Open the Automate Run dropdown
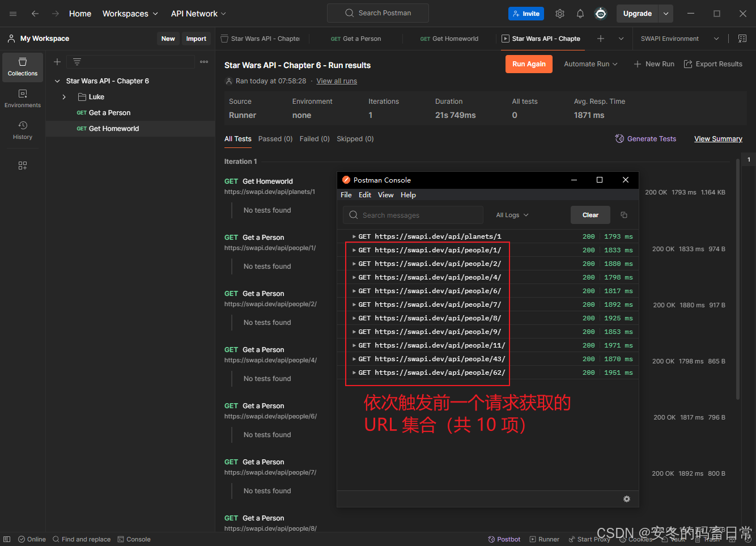 591,64
